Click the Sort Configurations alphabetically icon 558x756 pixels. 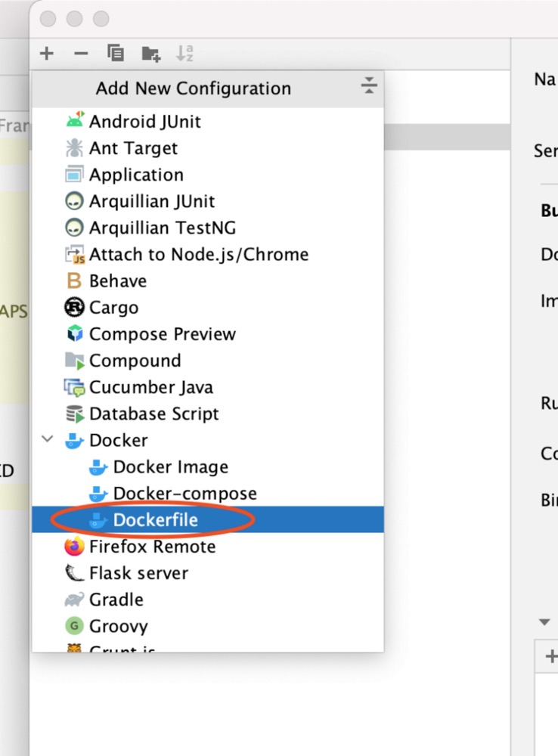(x=184, y=54)
